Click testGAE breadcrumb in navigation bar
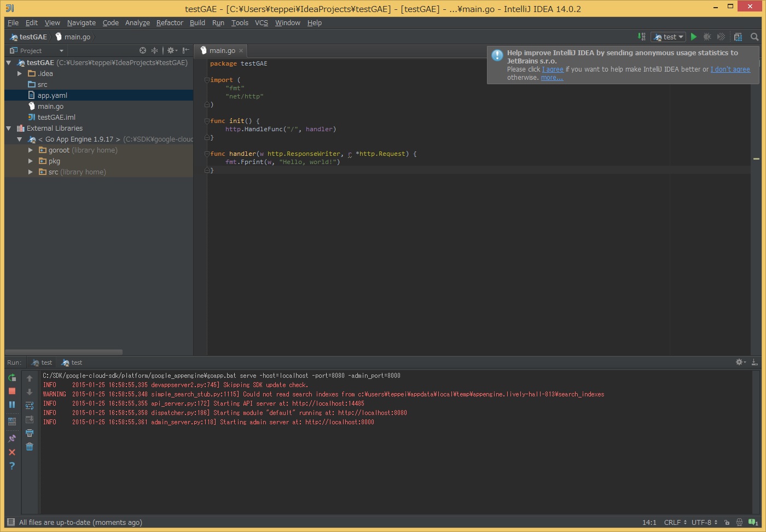Screen dimensions: 766x532 pos(28,37)
